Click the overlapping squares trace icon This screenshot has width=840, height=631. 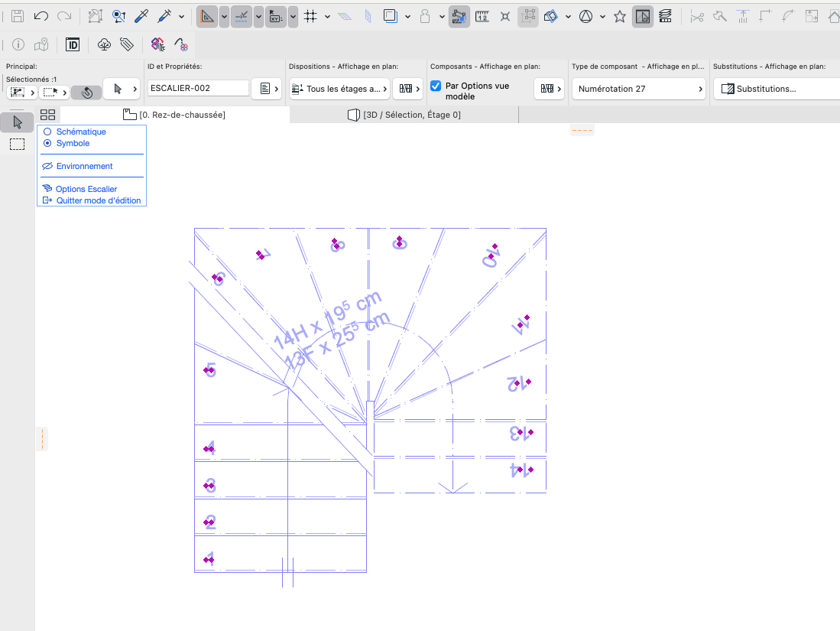pyautogui.click(x=391, y=16)
